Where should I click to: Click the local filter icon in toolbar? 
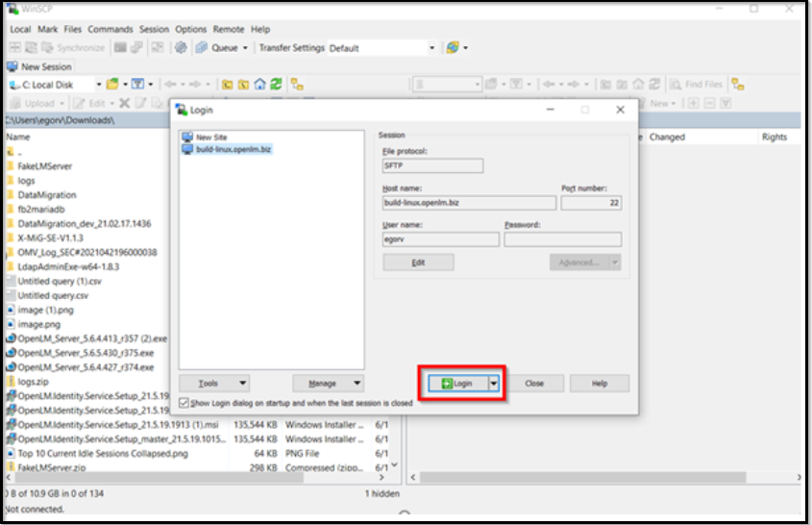[x=137, y=85]
